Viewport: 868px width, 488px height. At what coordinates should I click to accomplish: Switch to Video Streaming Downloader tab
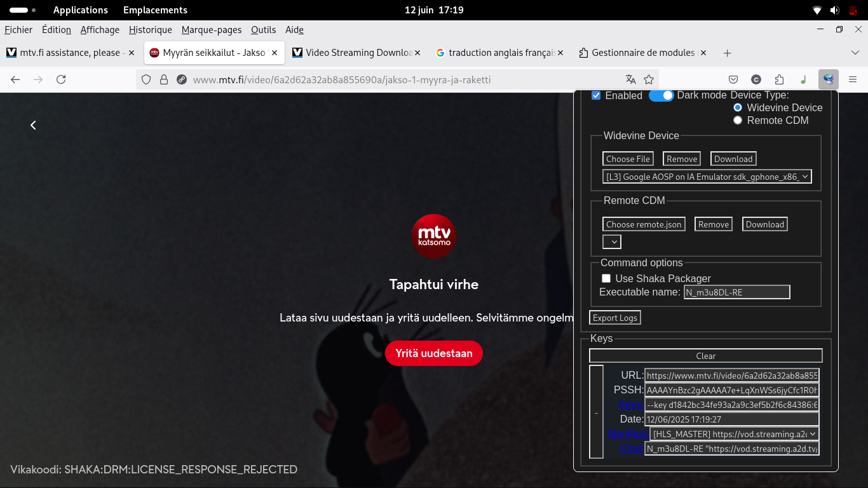[356, 53]
